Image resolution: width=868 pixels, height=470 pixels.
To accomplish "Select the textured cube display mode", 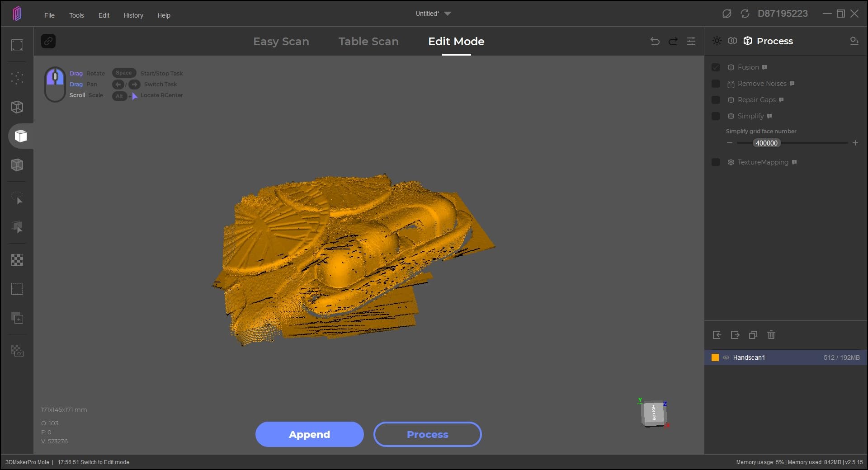I will (x=17, y=165).
